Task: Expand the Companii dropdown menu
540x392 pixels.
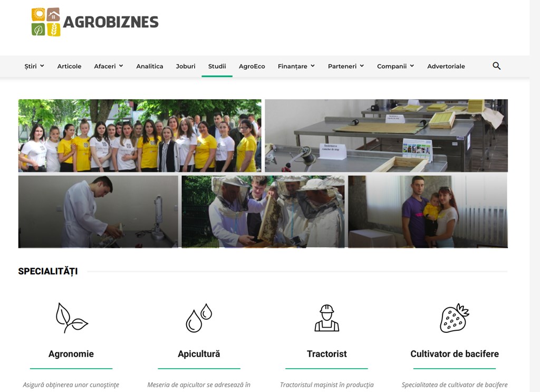Action: coord(396,66)
